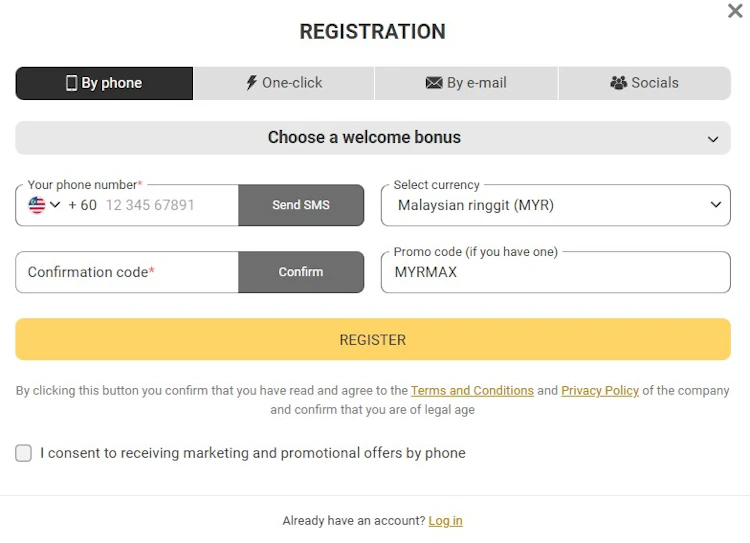750x543 pixels.
Task: Open the Select currency dropdown
Action: [556, 205]
